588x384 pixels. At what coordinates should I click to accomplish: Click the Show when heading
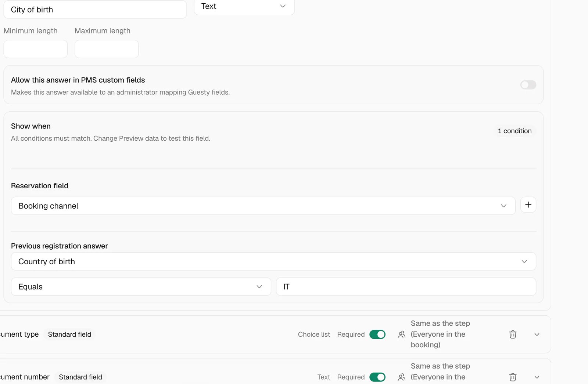(x=31, y=126)
